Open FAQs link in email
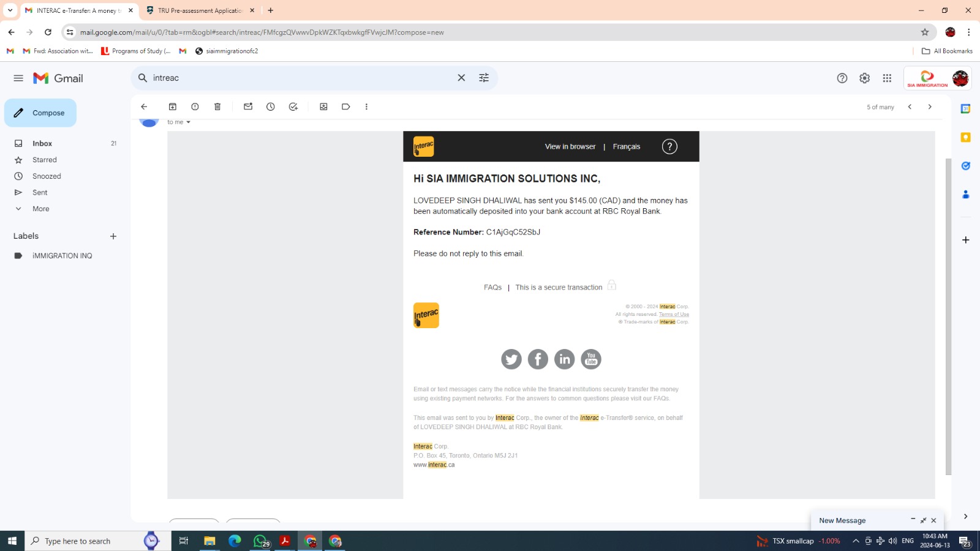 (x=492, y=288)
